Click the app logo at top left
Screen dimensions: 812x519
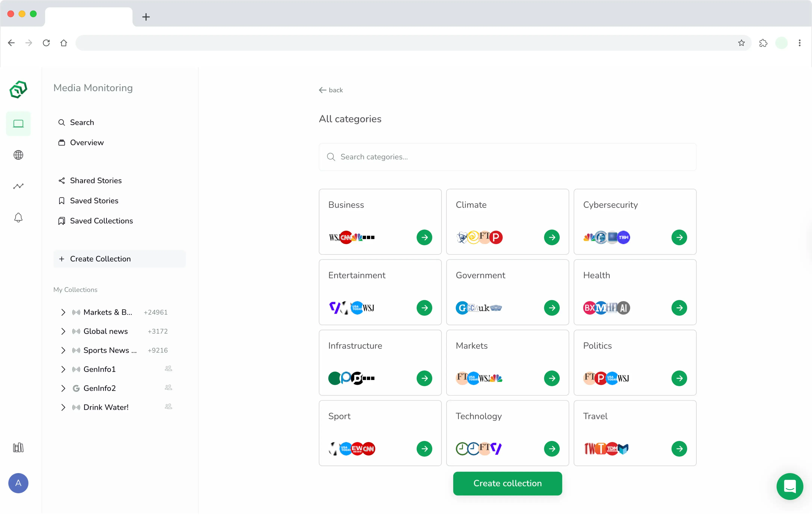coord(18,90)
